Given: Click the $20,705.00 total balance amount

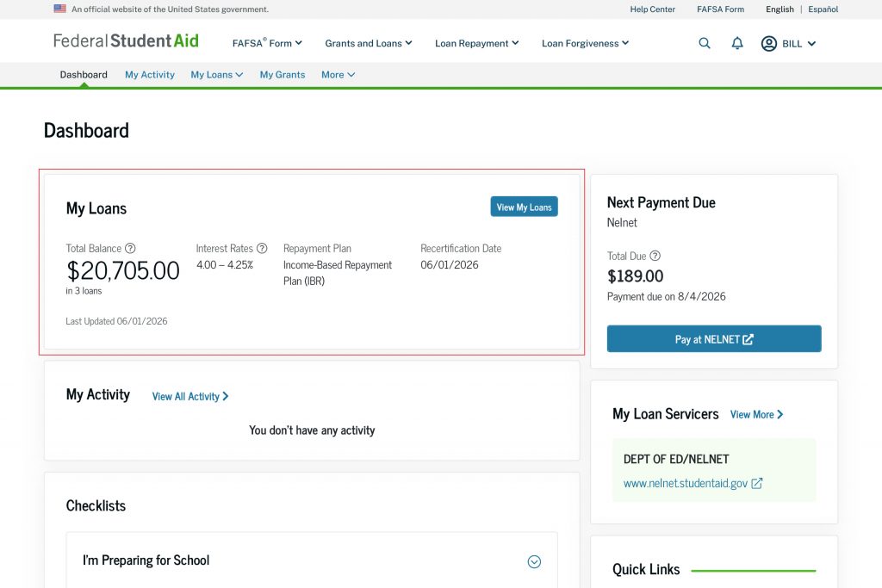Looking at the screenshot, I should point(122,271).
